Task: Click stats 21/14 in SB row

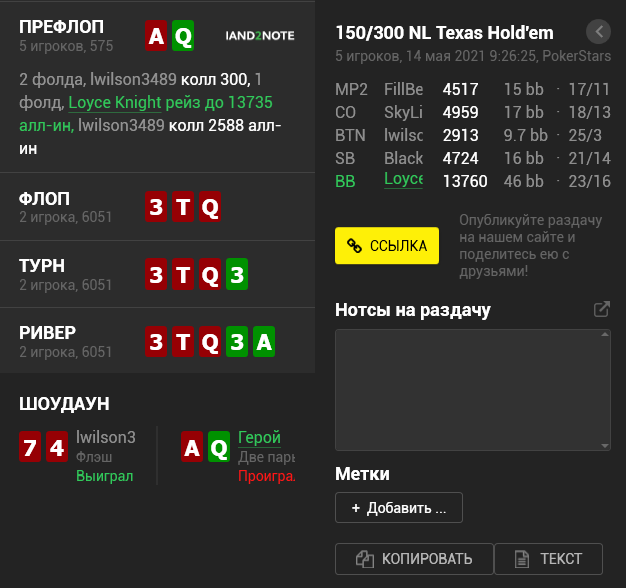Action: pos(589,158)
